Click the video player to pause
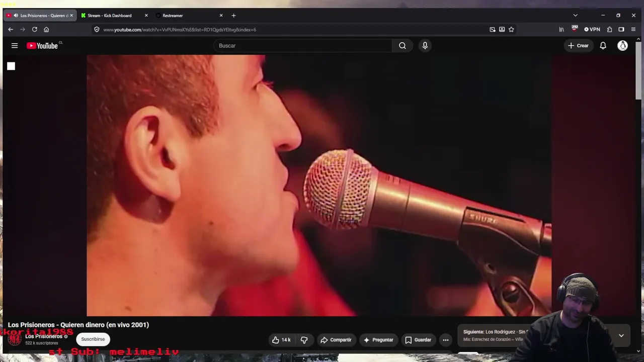Viewport: 644px width, 362px height. click(x=319, y=185)
